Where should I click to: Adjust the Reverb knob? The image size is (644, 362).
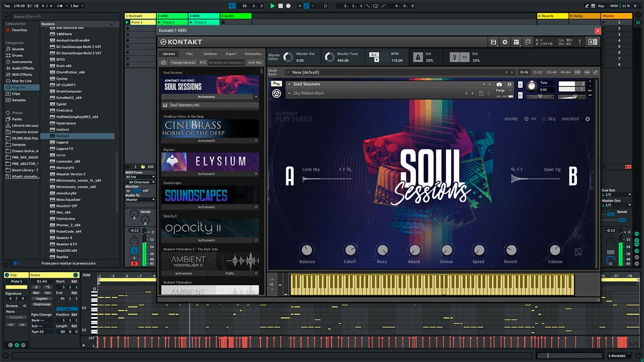[511, 250]
